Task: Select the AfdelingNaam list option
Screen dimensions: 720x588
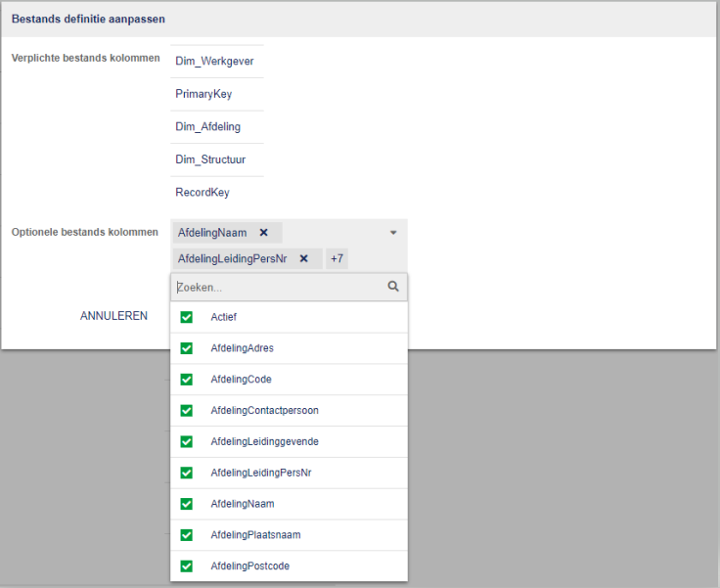Action: (x=243, y=504)
